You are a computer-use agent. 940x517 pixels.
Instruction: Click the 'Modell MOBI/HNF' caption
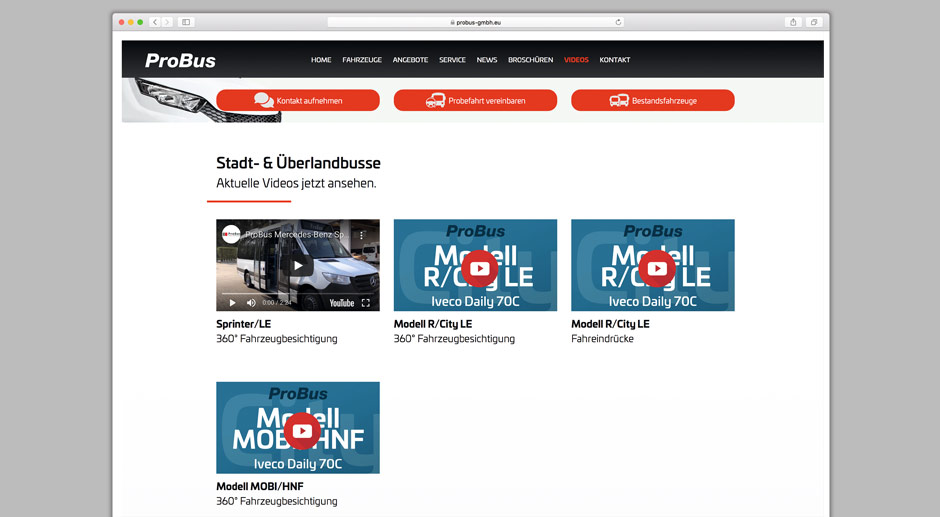(260, 486)
